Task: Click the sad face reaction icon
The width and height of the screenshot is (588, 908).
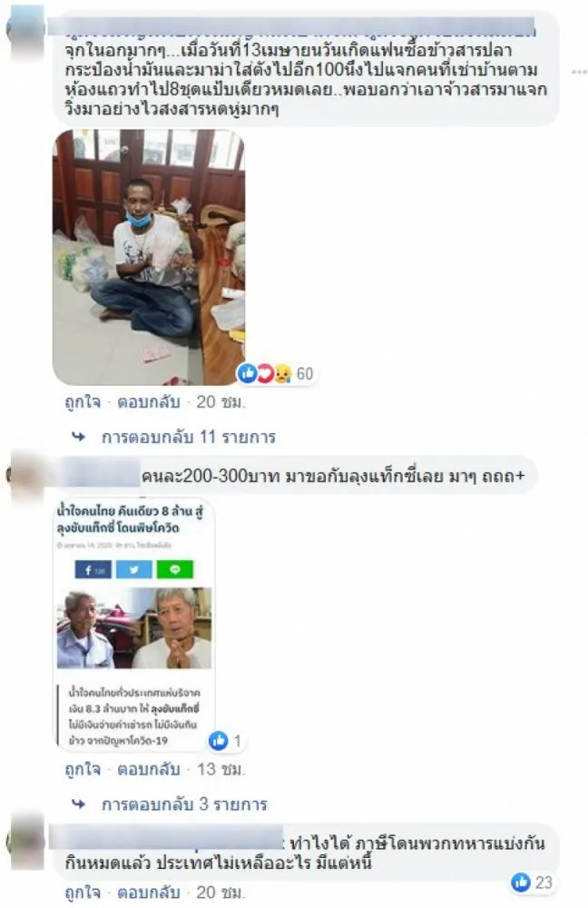Action: 282,374
